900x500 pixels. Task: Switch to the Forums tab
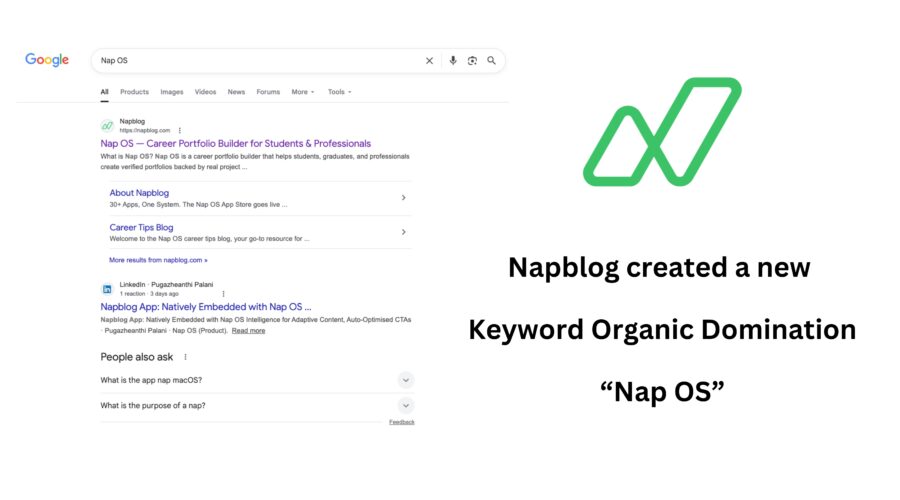[x=268, y=92]
